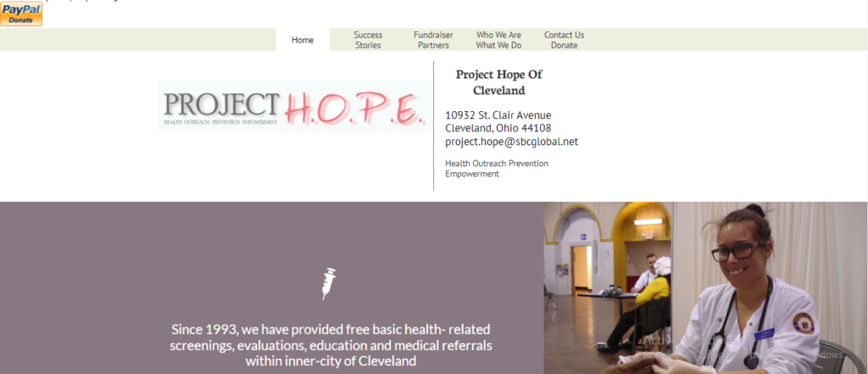Click the PayPal Donate button
The width and height of the screenshot is (868, 374).
[21, 14]
